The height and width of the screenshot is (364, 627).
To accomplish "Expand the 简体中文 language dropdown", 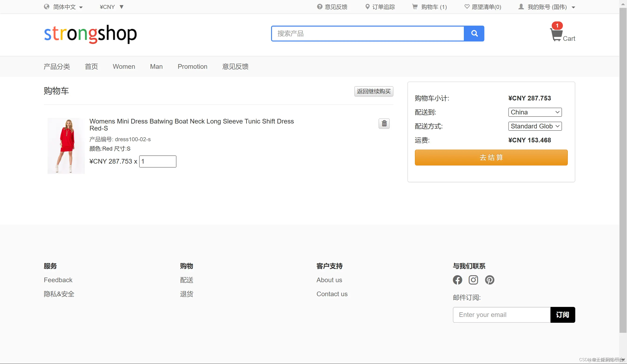I will [x=64, y=7].
